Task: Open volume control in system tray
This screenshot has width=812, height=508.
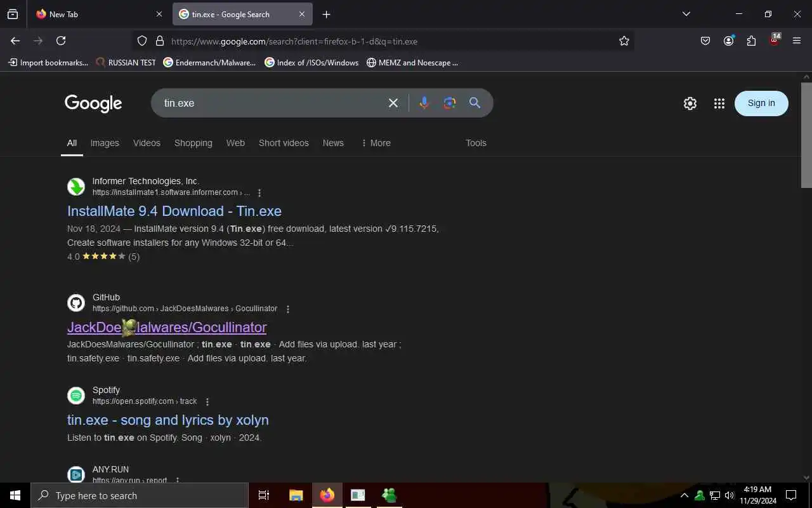Action: point(730,495)
